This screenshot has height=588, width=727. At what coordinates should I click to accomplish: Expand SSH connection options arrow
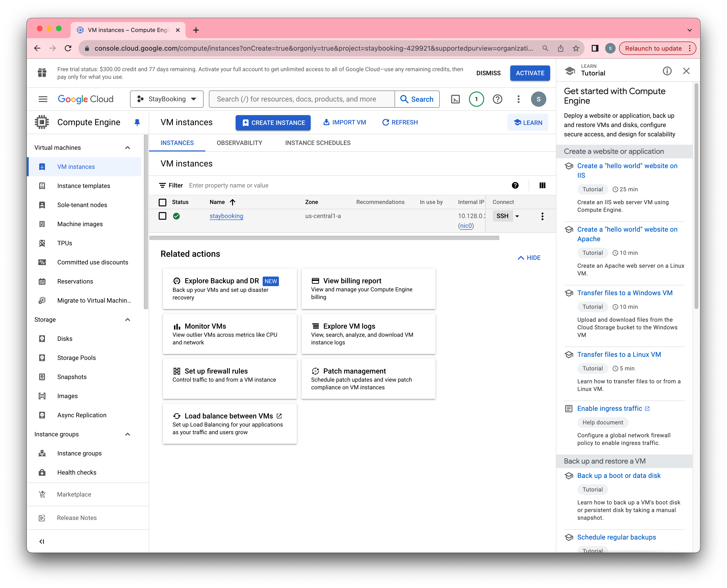(x=517, y=216)
